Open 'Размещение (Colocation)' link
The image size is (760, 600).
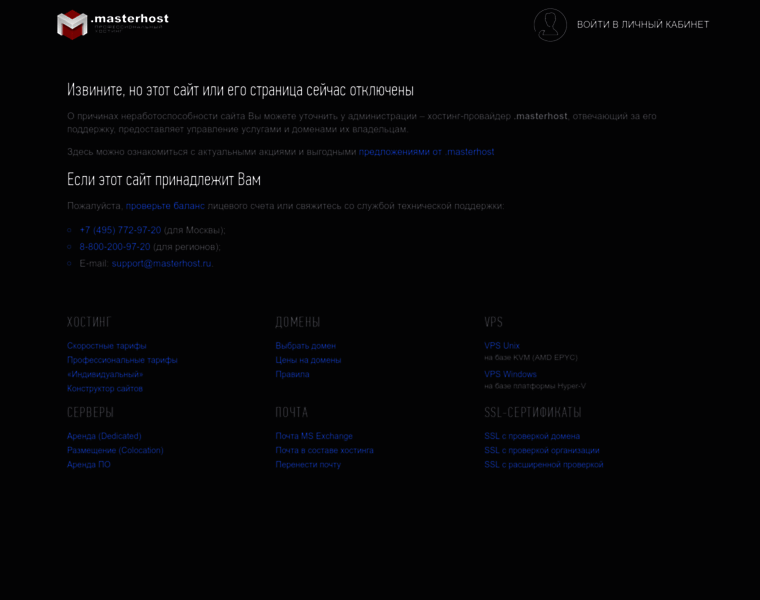coord(115,450)
